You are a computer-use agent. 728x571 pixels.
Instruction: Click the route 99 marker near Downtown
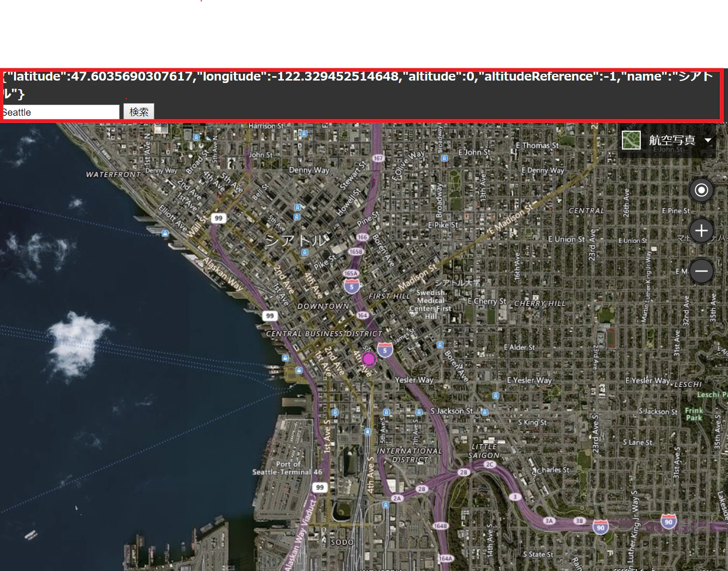coord(270,315)
